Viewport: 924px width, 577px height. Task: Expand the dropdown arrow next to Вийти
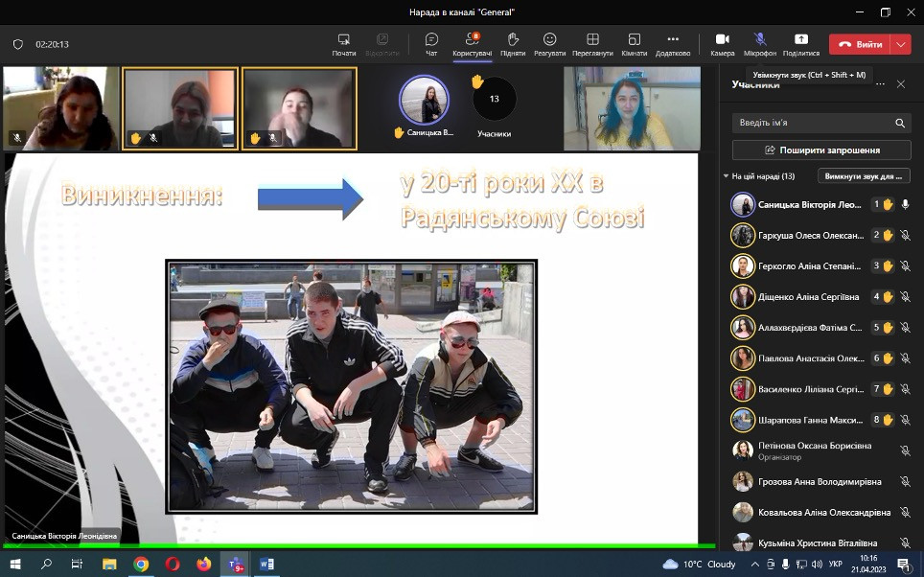point(900,44)
